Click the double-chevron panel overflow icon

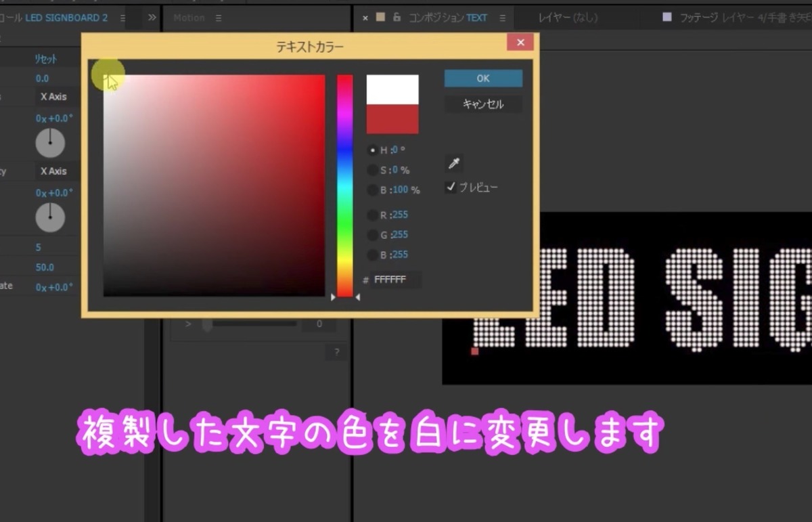(152, 18)
